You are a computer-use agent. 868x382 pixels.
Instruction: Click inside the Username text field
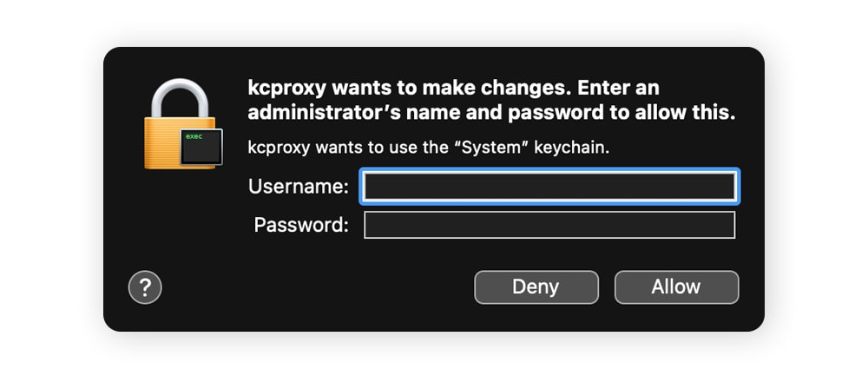549,186
